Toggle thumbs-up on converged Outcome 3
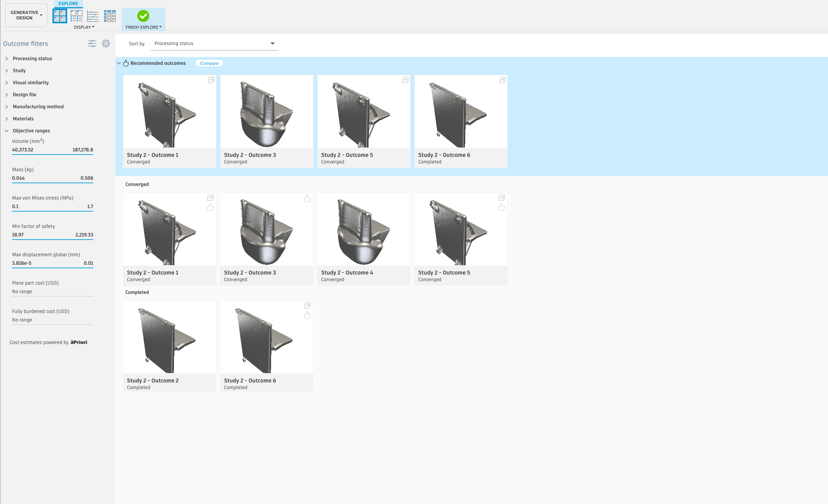The image size is (828, 504). click(307, 199)
